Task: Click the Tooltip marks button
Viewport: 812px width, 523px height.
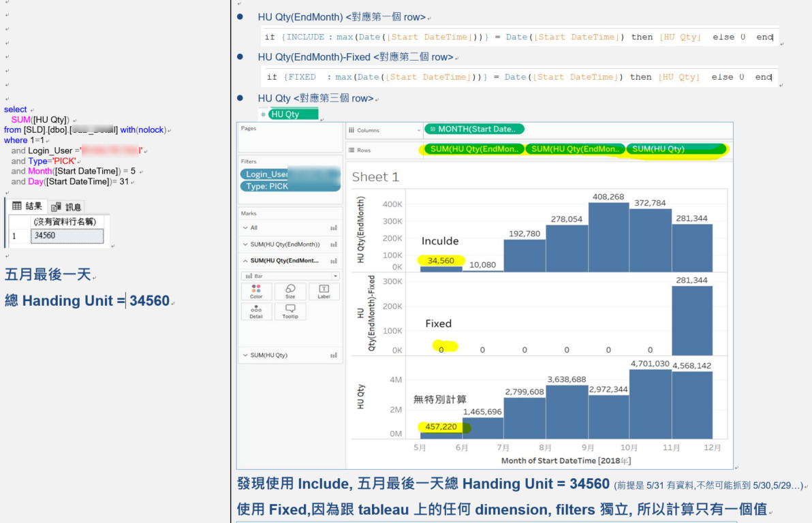Action: [x=290, y=312]
